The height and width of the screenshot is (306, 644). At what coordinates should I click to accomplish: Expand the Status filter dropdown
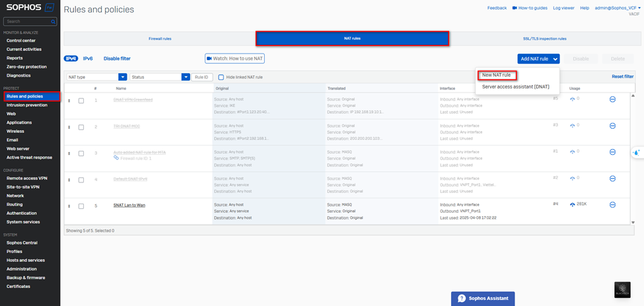point(186,77)
